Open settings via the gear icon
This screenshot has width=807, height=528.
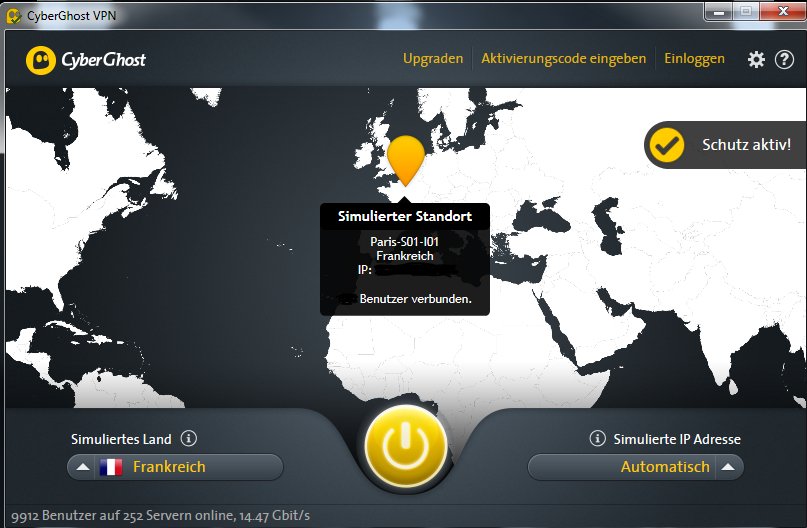point(756,60)
